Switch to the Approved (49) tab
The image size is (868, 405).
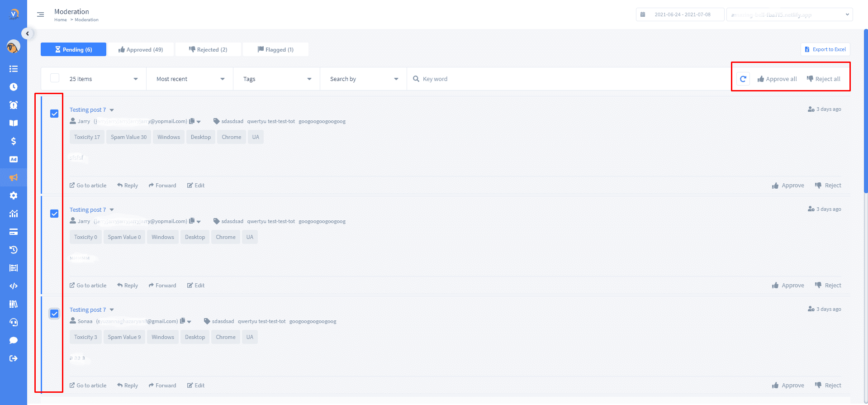[141, 49]
